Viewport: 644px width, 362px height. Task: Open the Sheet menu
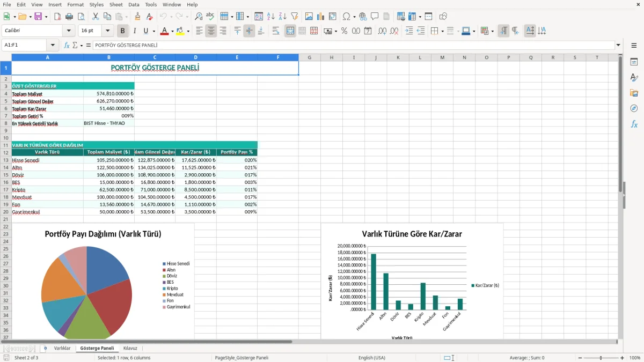[x=116, y=4]
